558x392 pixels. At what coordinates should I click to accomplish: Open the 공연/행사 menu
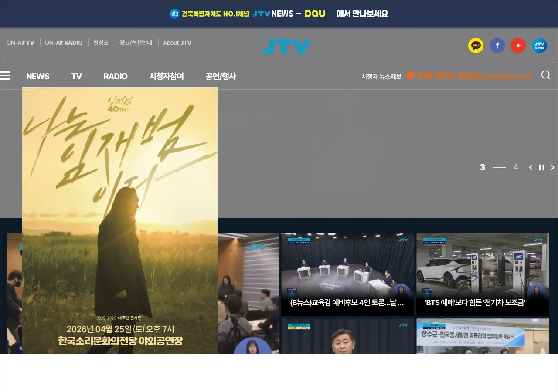click(x=221, y=77)
